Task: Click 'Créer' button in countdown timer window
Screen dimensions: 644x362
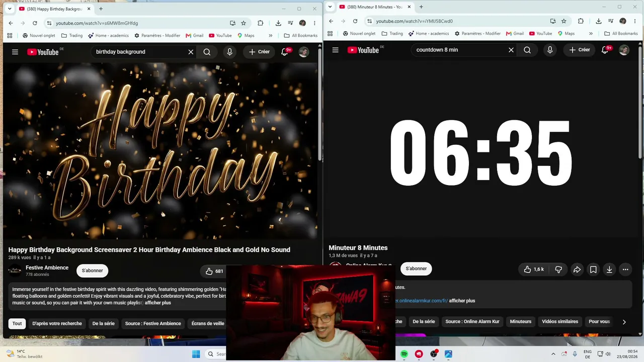Action: point(580,50)
